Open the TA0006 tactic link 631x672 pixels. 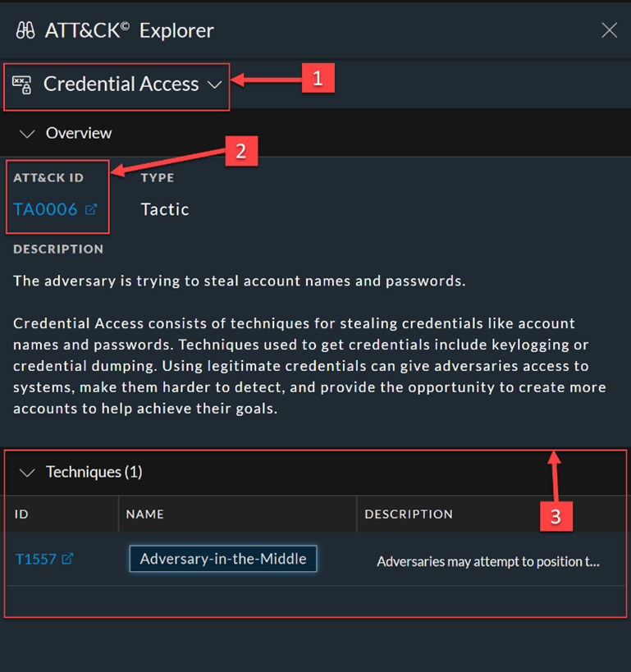(x=45, y=209)
